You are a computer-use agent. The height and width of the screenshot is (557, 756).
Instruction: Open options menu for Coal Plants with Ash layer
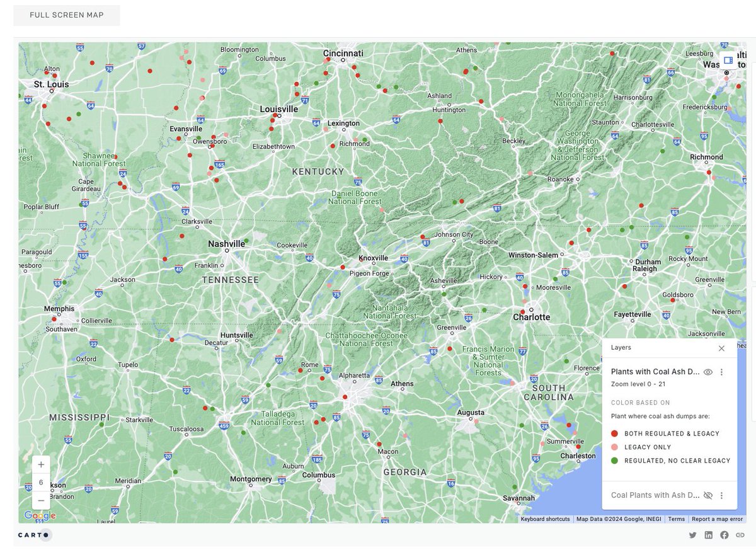[x=722, y=495]
